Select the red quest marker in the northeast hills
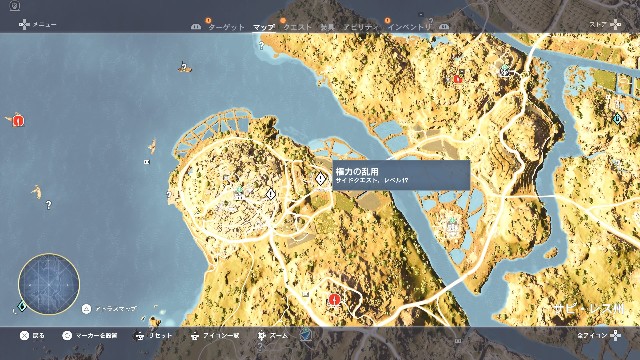This screenshot has height=360, width=640. coord(458,79)
